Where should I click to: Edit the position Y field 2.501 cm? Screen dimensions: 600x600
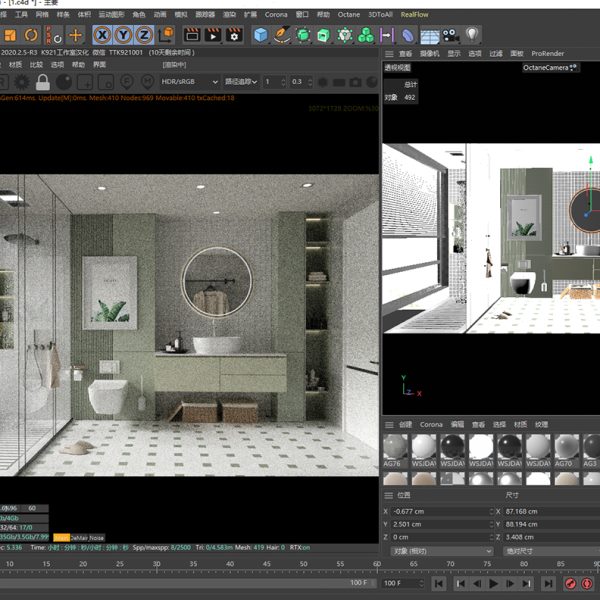click(x=440, y=524)
